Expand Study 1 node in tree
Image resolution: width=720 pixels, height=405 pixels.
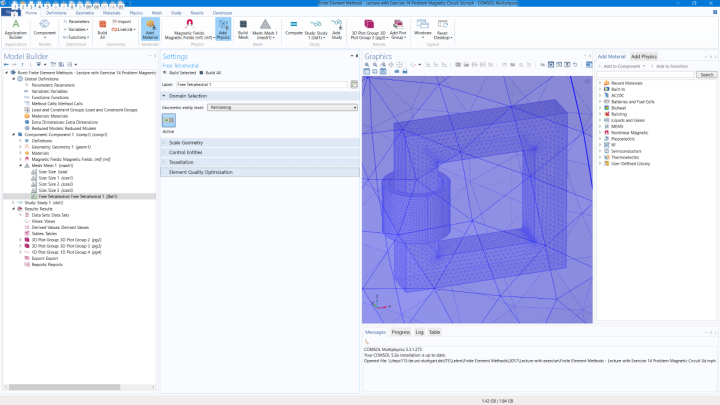click(x=13, y=202)
